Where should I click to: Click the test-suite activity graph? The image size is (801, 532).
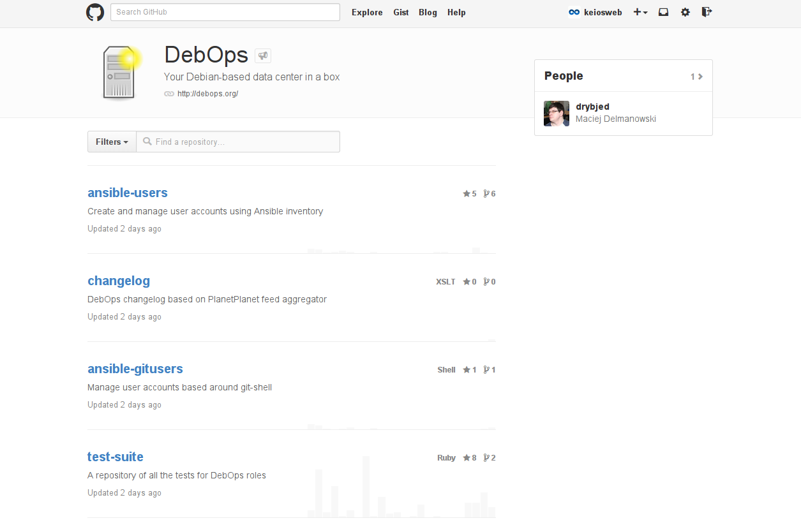click(x=401, y=486)
